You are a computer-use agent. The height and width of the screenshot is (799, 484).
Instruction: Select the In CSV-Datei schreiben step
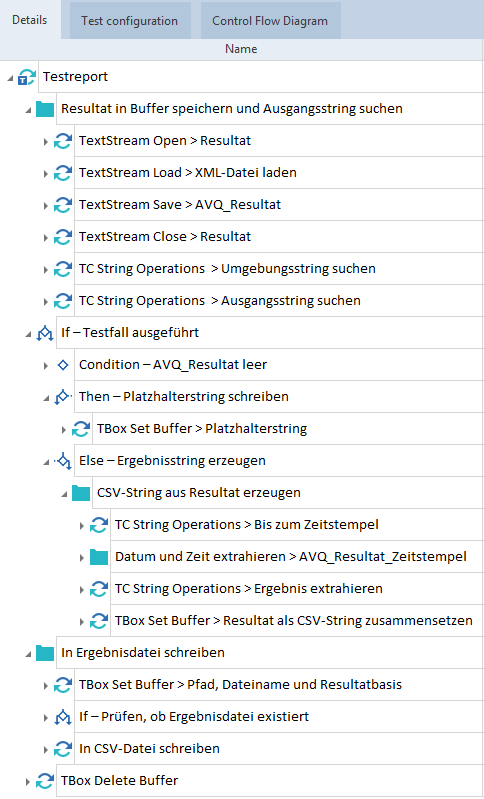(x=278, y=749)
